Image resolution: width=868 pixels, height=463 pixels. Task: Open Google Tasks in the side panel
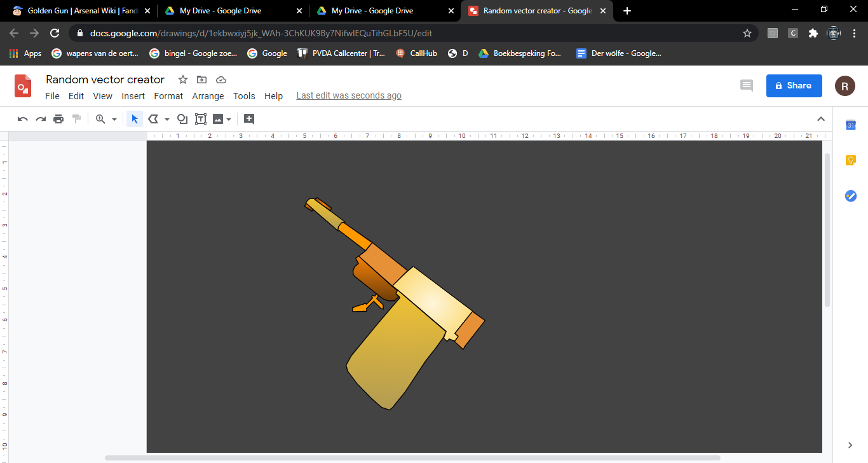click(x=851, y=196)
